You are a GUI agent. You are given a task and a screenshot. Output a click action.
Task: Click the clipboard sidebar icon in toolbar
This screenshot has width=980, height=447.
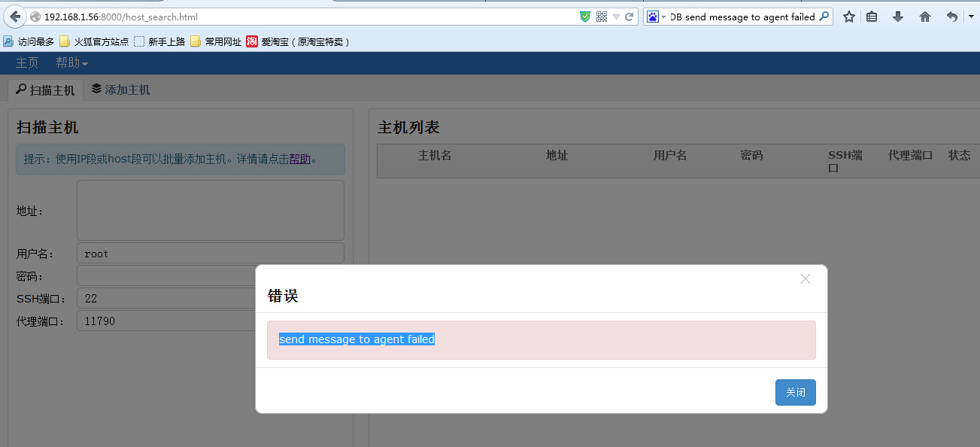[872, 16]
